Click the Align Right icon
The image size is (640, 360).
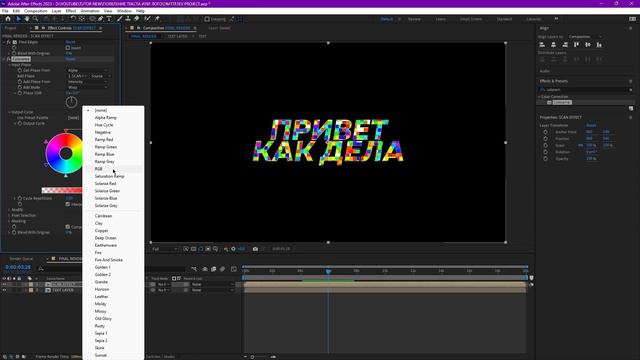tap(565, 44)
